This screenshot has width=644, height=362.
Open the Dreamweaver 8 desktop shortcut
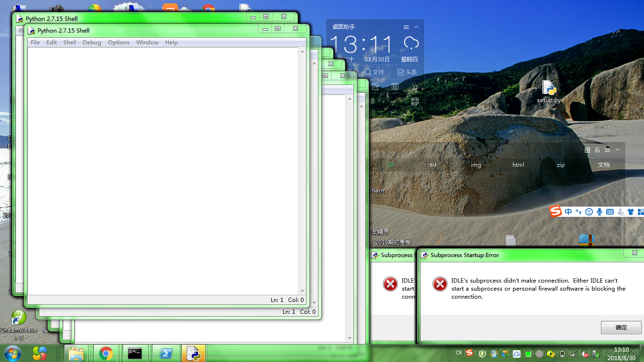coord(19,325)
